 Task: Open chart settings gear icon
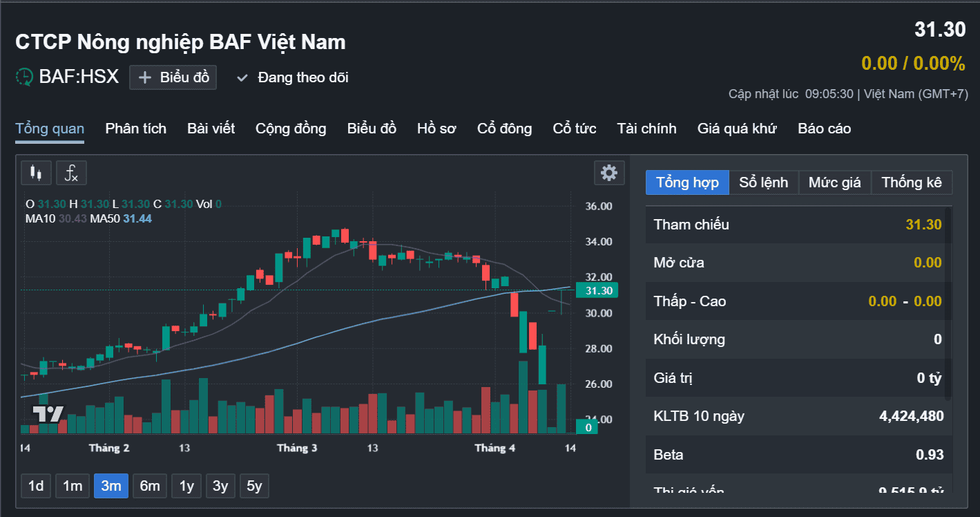click(x=609, y=173)
